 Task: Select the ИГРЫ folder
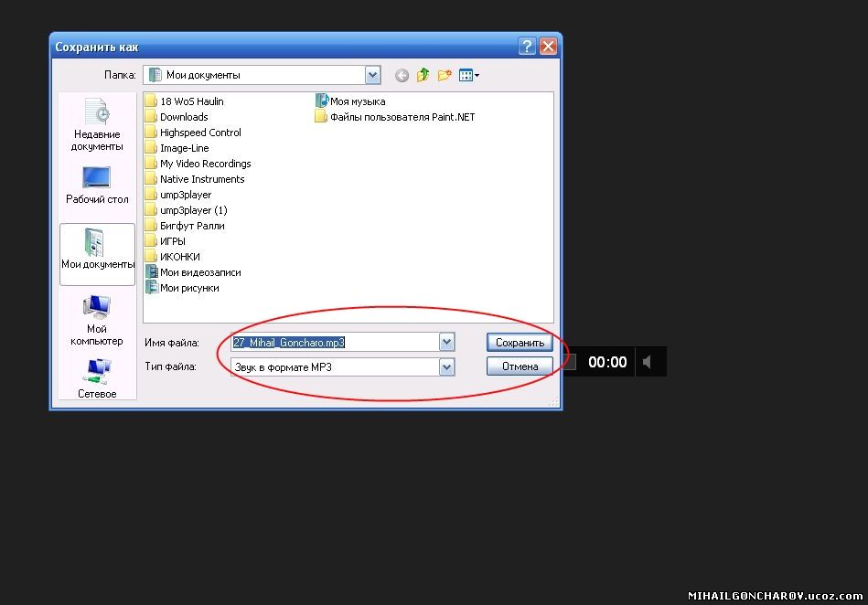pos(166,241)
